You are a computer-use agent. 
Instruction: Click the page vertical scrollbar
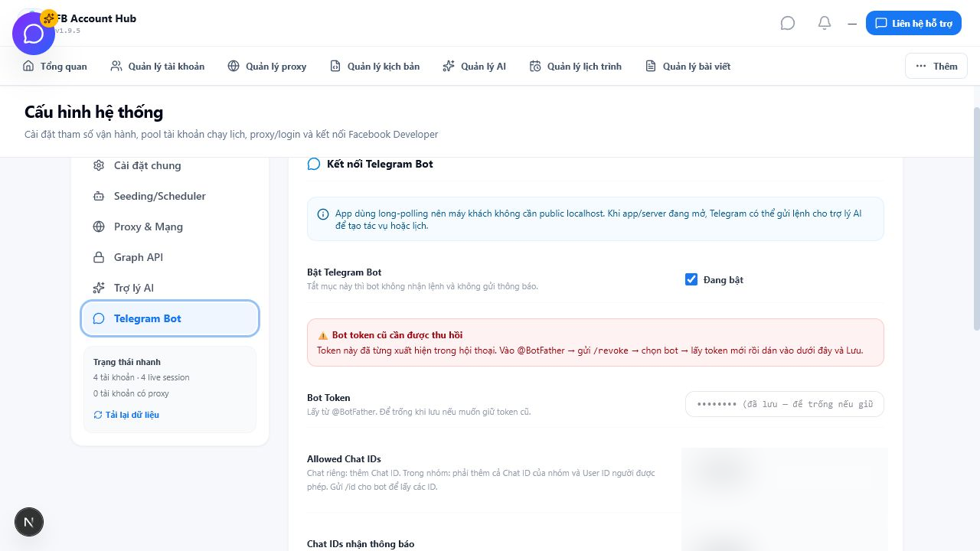click(x=975, y=218)
